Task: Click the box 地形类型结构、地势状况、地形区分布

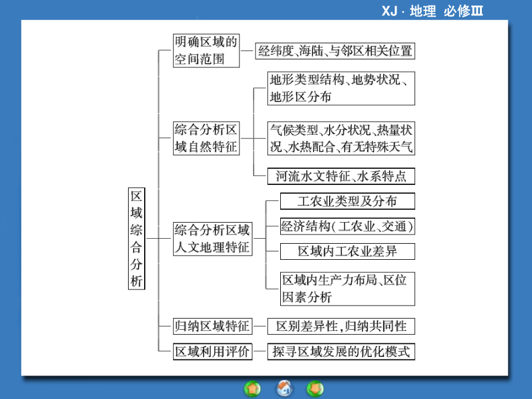Action: [341, 88]
